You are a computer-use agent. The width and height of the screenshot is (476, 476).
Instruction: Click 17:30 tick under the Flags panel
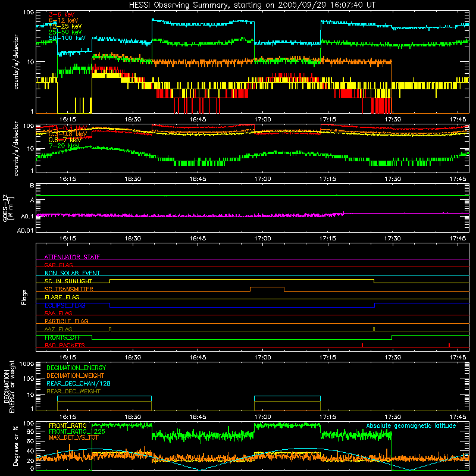pos(393,358)
